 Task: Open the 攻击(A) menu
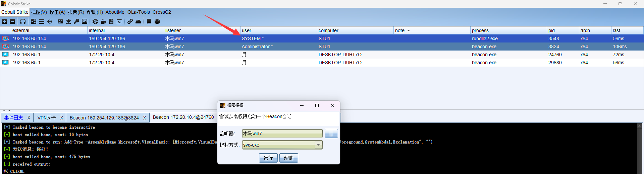(x=57, y=12)
